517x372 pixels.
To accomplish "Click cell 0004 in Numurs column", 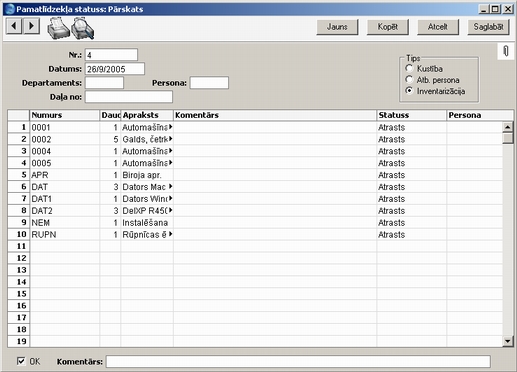I will click(x=65, y=151).
